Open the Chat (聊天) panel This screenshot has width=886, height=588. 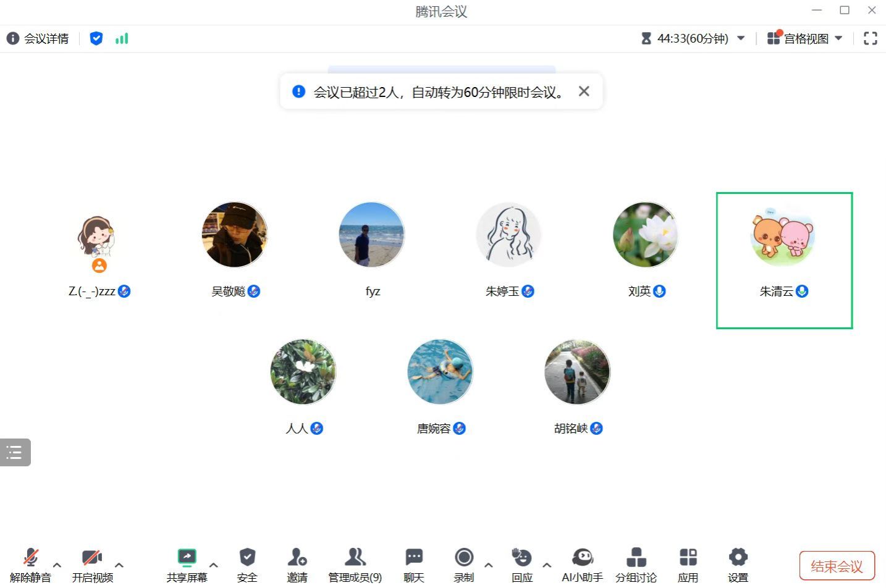(413, 565)
